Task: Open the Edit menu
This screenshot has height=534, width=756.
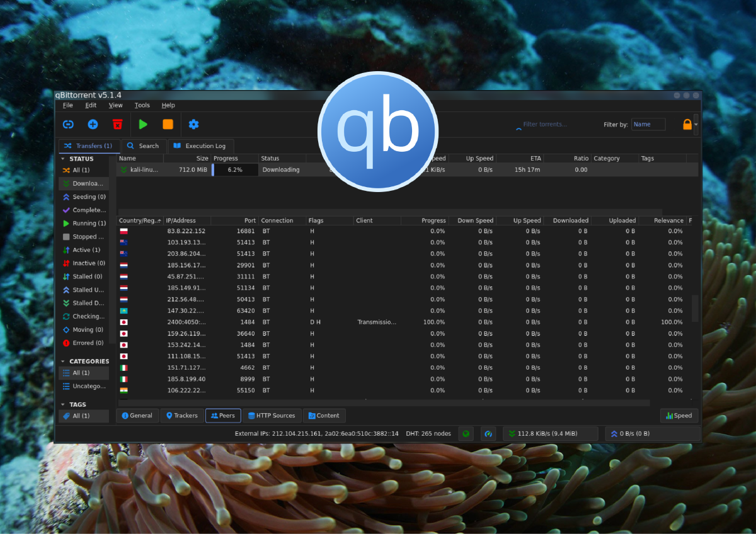Action: click(x=91, y=105)
